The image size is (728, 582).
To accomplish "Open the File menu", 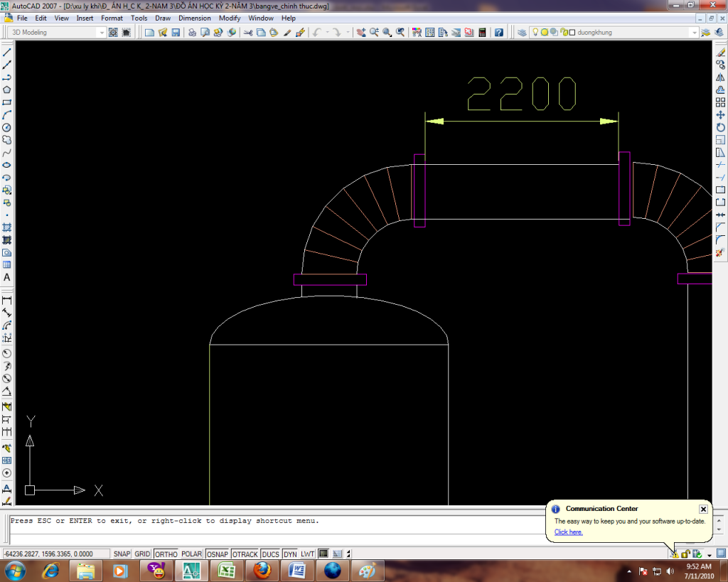I will [22, 18].
